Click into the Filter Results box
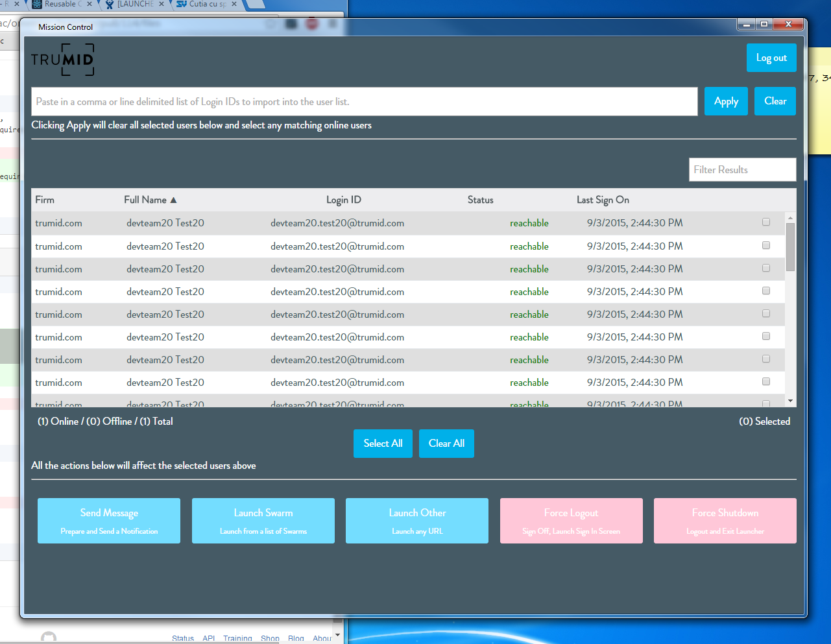This screenshot has height=644, width=831. point(742,170)
